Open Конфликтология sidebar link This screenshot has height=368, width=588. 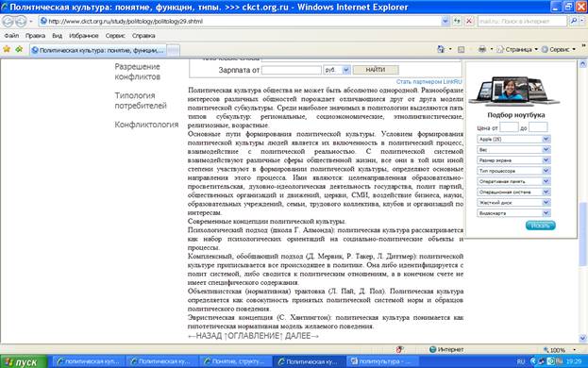(146, 125)
